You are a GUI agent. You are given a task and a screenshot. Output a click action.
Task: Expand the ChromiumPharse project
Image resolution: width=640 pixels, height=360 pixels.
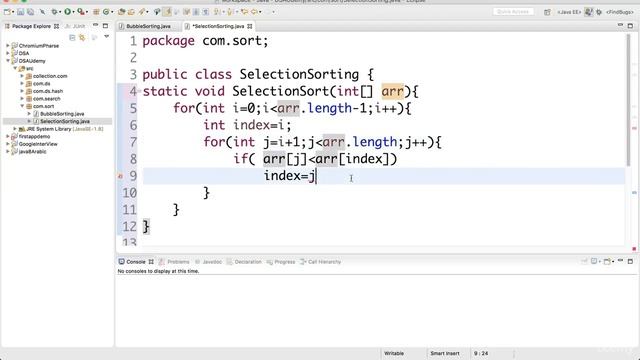[x=7, y=46]
